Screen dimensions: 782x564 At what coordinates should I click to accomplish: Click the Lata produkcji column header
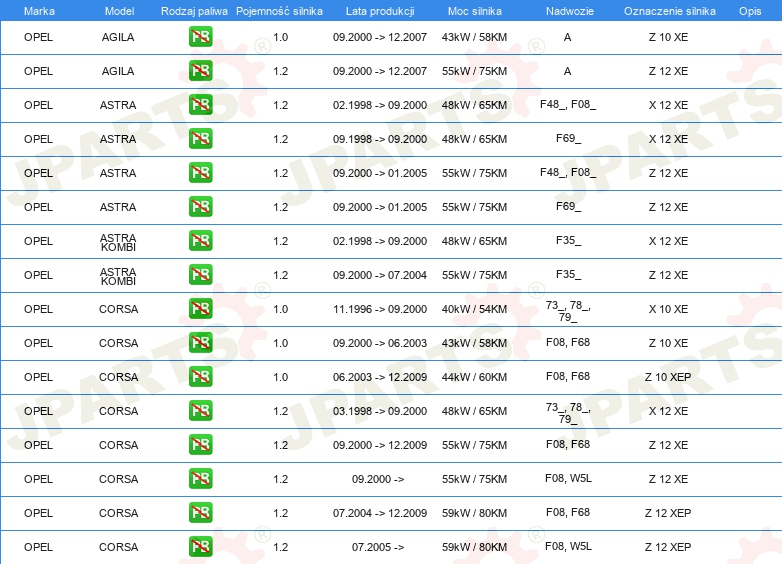click(x=380, y=11)
